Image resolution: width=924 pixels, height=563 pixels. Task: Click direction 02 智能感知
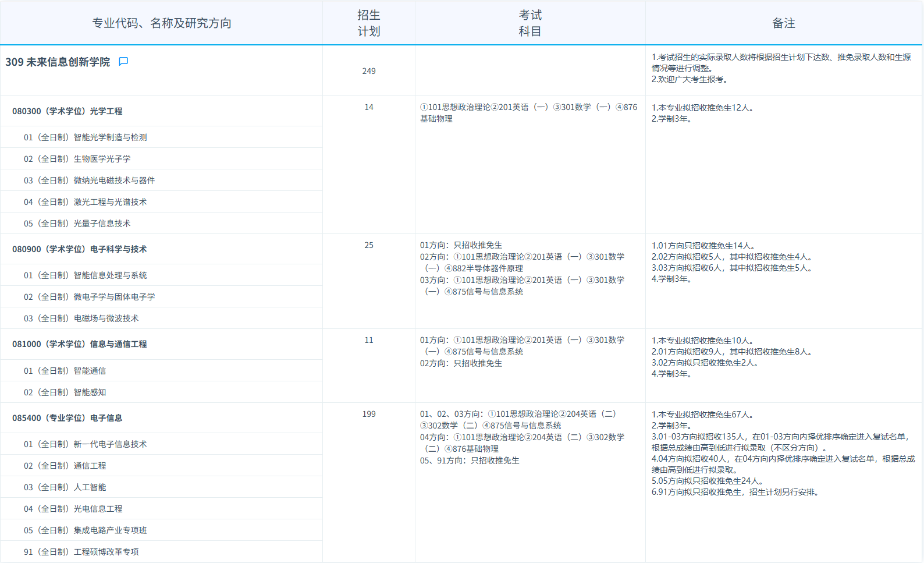click(x=65, y=392)
